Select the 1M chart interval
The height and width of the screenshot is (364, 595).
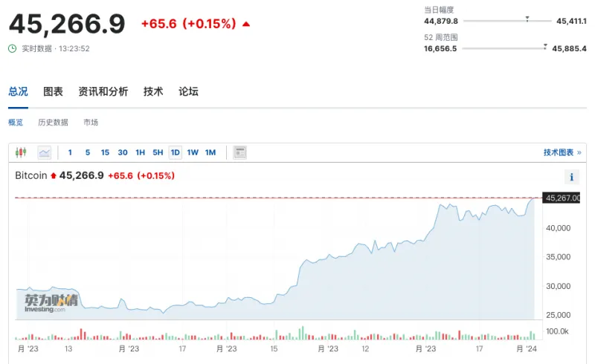pos(210,152)
